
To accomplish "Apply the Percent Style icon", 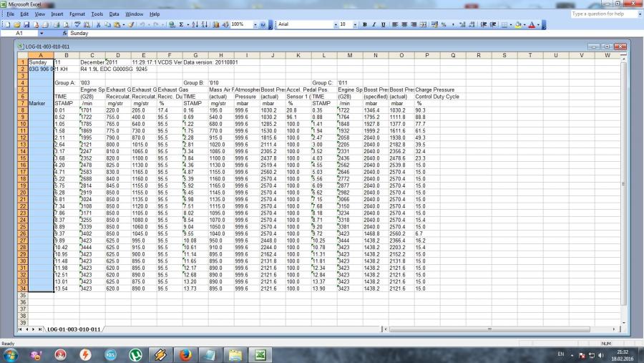I will click(x=444, y=24).
